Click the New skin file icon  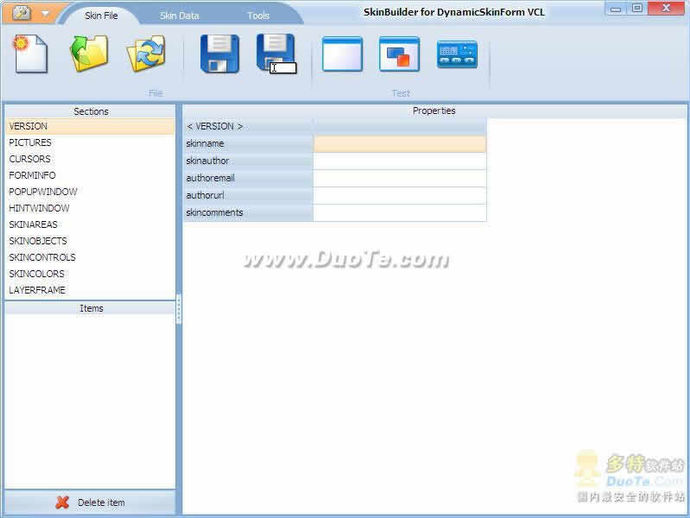point(30,54)
